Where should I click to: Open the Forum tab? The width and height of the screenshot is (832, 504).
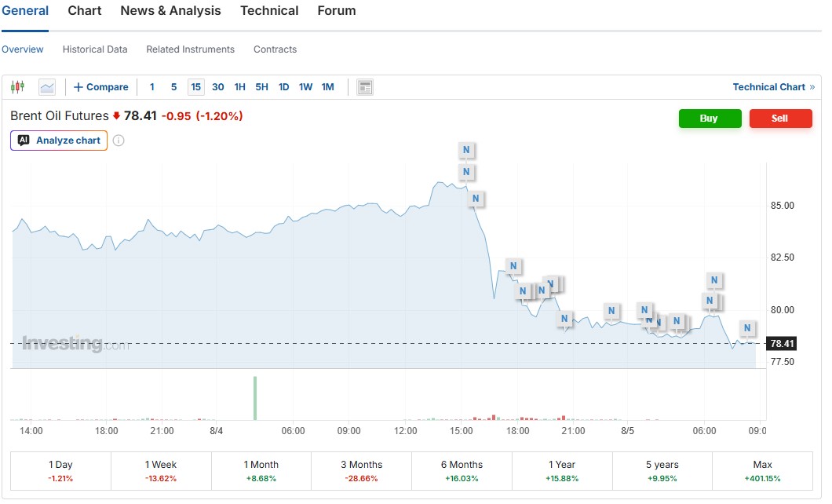tap(337, 11)
